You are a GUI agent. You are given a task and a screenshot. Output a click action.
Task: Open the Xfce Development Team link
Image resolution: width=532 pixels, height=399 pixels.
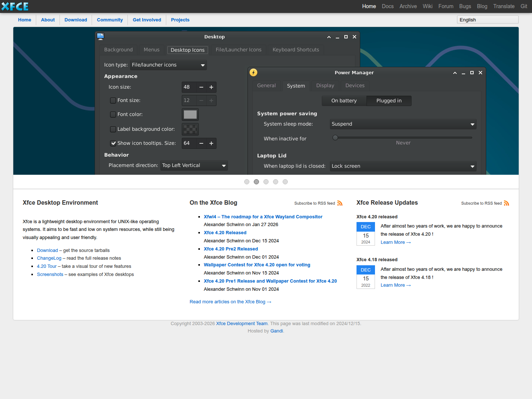coord(242,324)
